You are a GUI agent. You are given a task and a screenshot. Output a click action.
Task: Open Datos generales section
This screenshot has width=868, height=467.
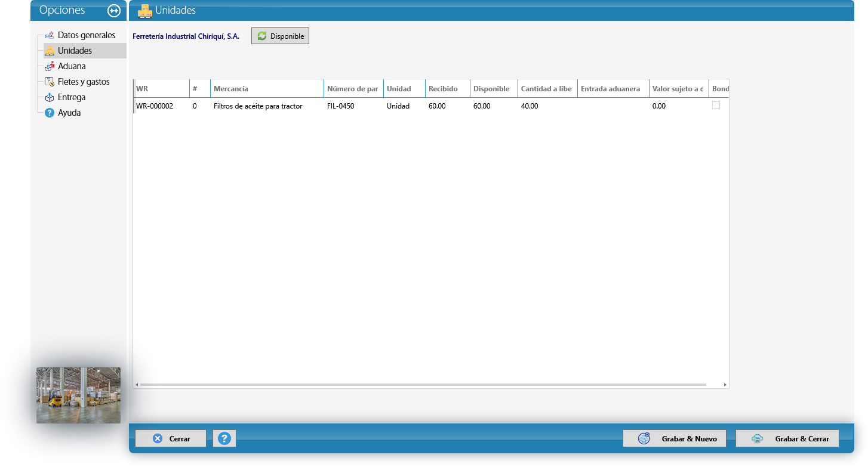click(x=87, y=35)
